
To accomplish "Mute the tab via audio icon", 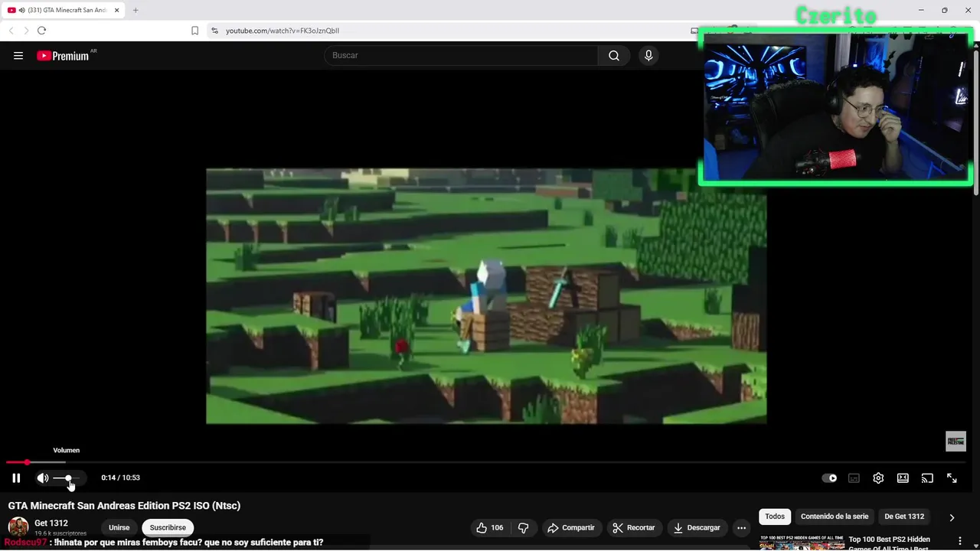I will coord(21,10).
